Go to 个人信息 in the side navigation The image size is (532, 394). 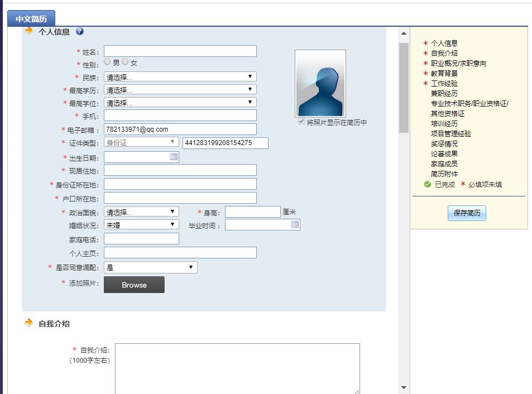[444, 43]
